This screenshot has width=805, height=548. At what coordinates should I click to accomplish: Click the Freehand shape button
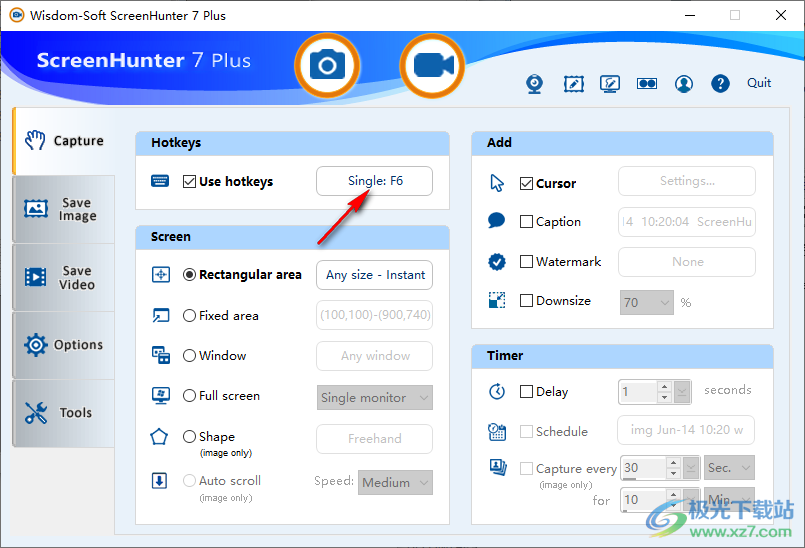(x=374, y=439)
